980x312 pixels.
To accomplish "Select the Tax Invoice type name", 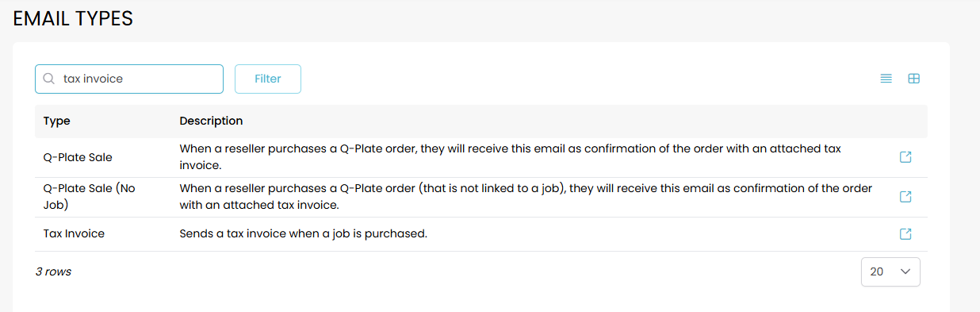I will [74, 234].
